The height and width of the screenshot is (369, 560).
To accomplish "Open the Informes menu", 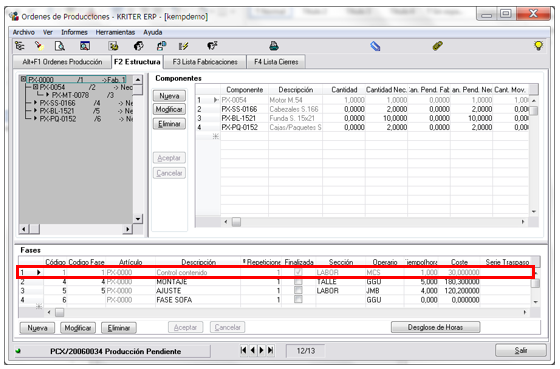I will pyautogui.click(x=74, y=32).
